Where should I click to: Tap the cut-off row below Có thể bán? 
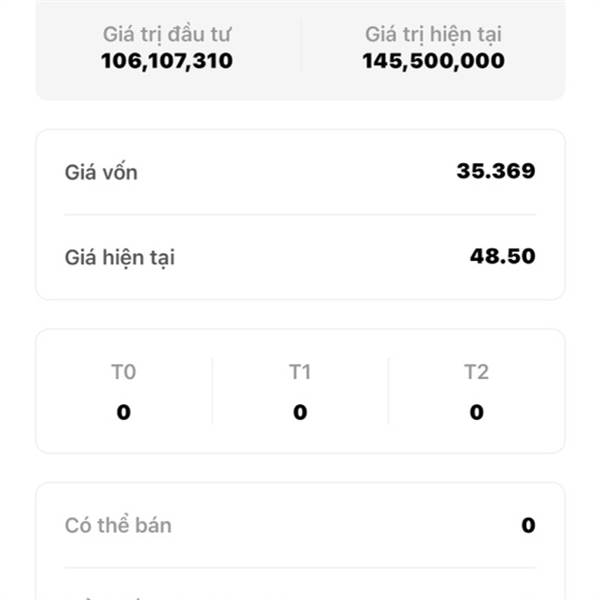click(300, 592)
